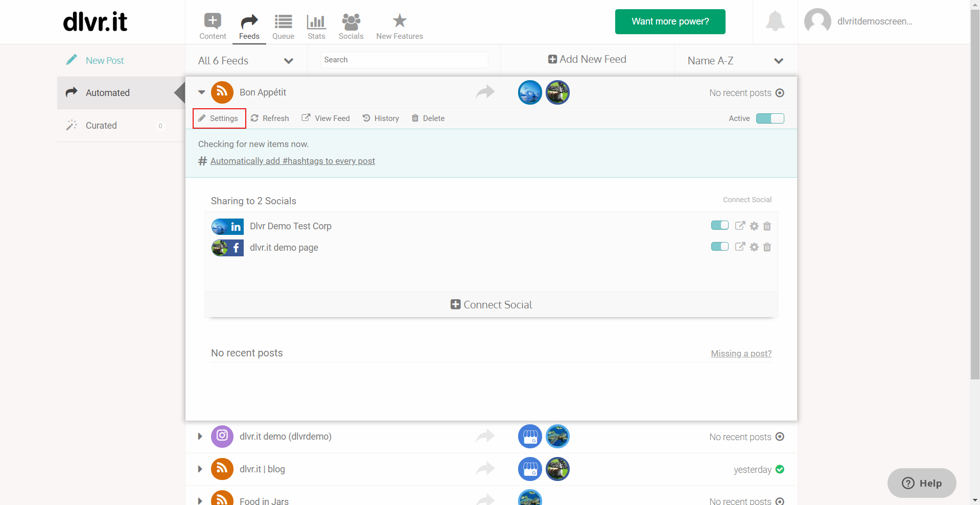Viewport: 980px width, 505px height.
Task: Click dlvrdemo No recent posts status icon
Action: [x=780, y=437]
